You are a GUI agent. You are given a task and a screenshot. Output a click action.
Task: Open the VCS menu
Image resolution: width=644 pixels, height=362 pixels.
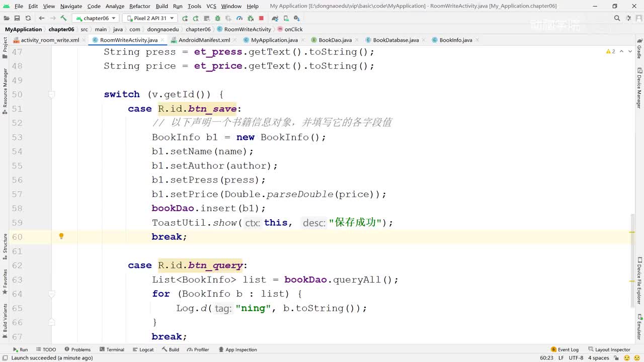[x=211, y=6]
